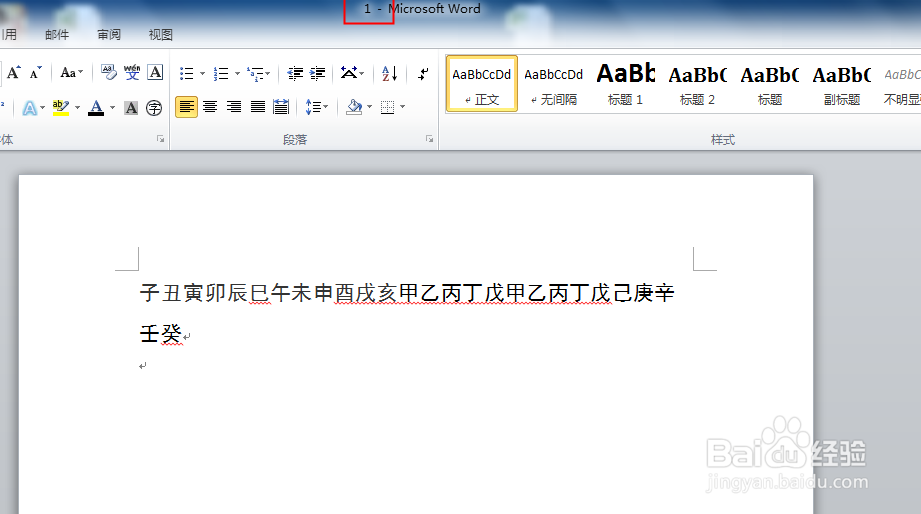Toggle Align Text Right
This screenshot has height=514, width=921.
click(234, 107)
